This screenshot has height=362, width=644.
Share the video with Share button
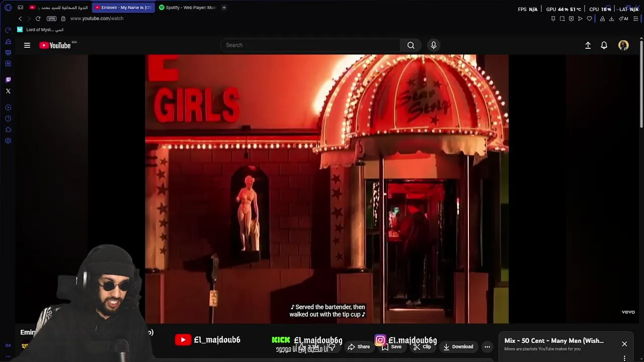click(359, 346)
